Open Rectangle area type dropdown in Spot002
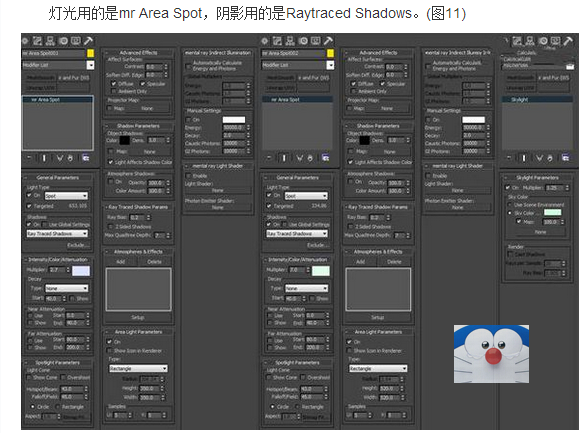 click(x=378, y=368)
